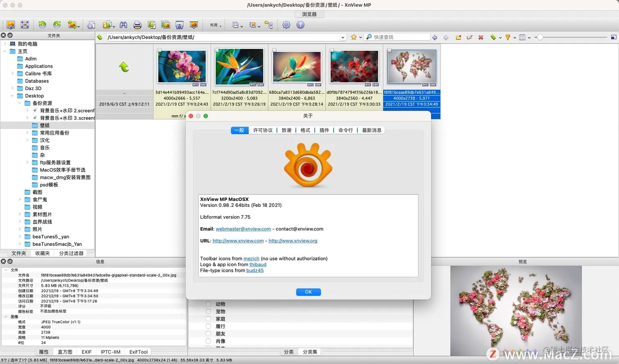Select the 音乐 folder in tree
Viewport: 619px width, 364px height.
click(45, 148)
